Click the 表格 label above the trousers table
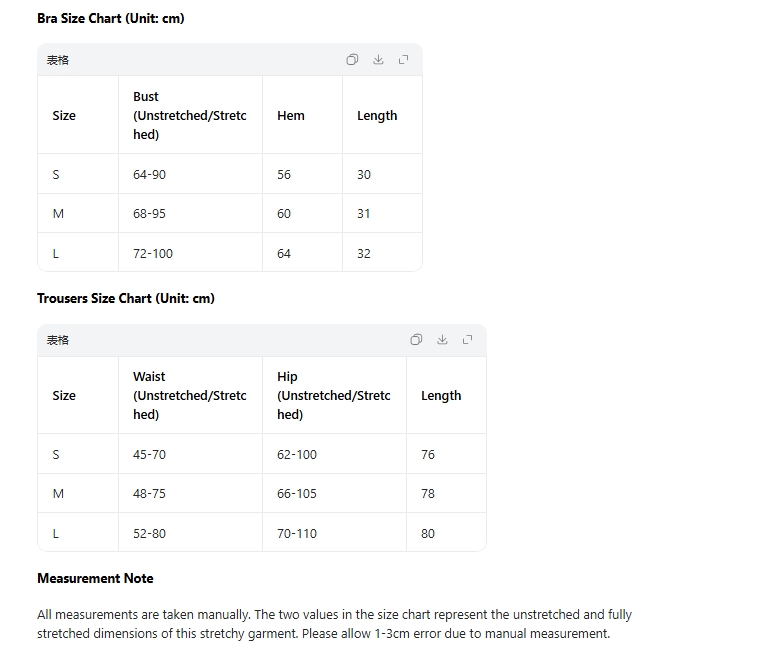This screenshot has width=763, height=651. pyautogui.click(x=58, y=340)
